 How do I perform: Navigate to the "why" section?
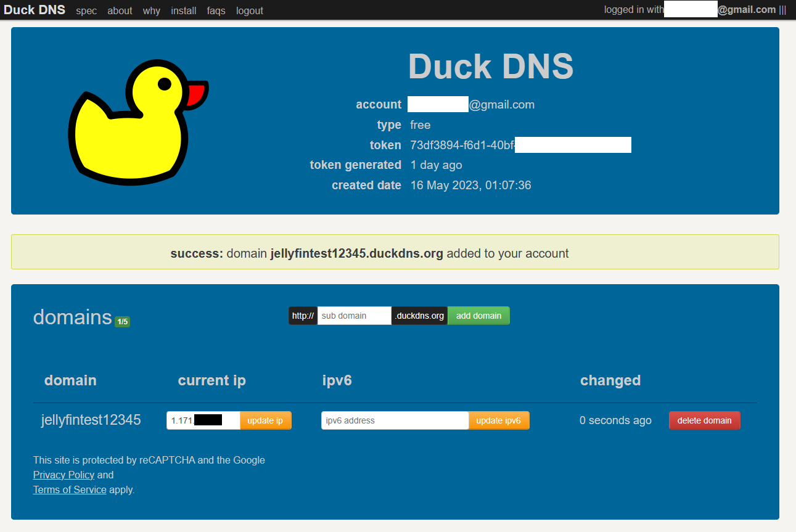tap(151, 10)
